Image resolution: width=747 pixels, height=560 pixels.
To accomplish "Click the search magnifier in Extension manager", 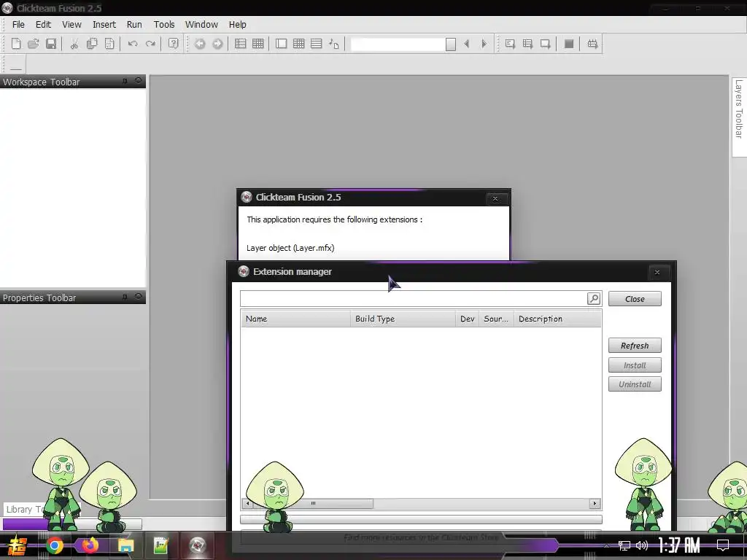I will click(x=594, y=298).
